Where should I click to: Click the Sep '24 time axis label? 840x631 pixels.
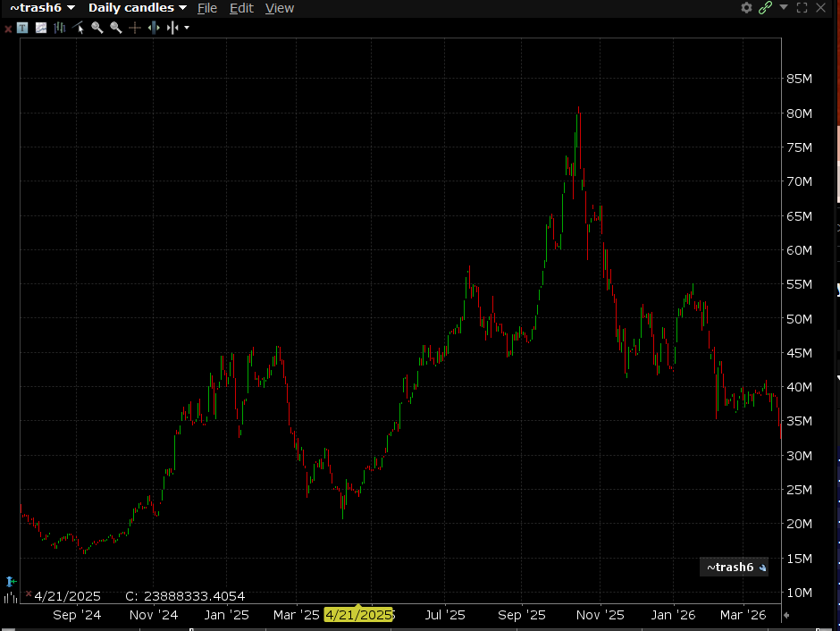(77, 615)
